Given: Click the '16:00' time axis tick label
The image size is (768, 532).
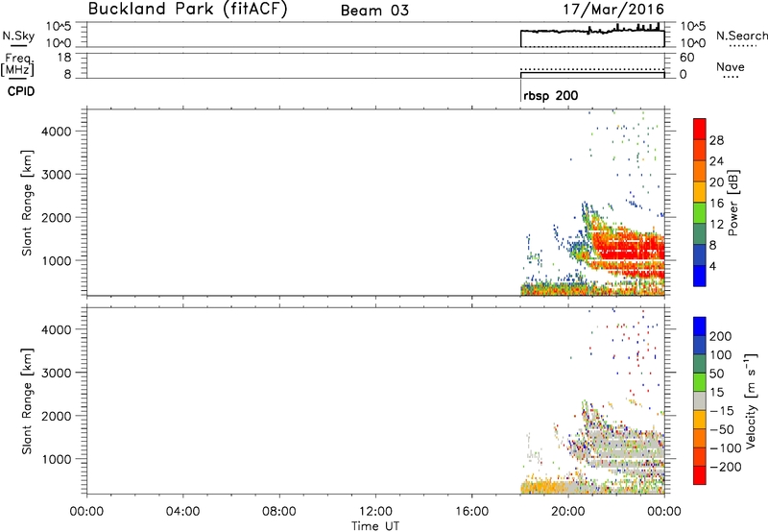Looking at the screenshot, I should pos(471,512).
